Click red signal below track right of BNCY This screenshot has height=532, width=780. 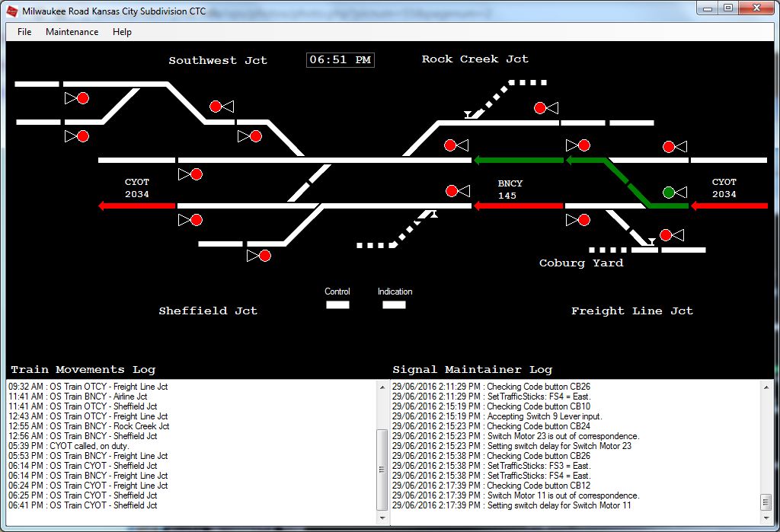pyautogui.click(x=584, y=220)
